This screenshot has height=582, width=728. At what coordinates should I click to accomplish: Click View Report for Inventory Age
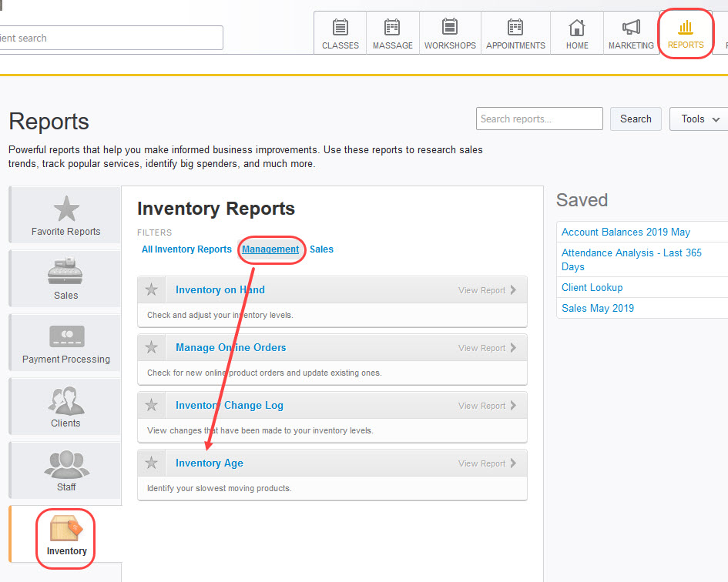pyautogui.click(x=487, y=463)
